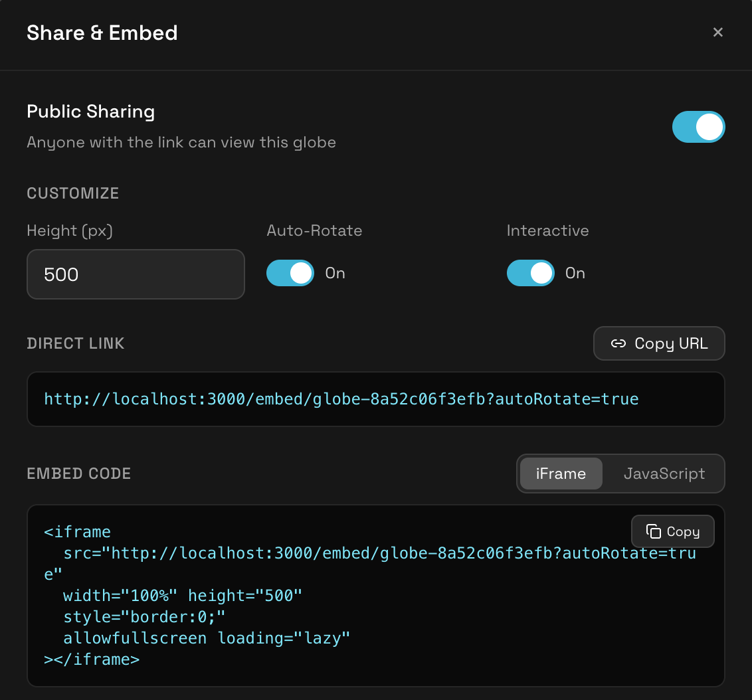
Task: Toggle the Interactive switch off
Action: [x=530, y=273]
